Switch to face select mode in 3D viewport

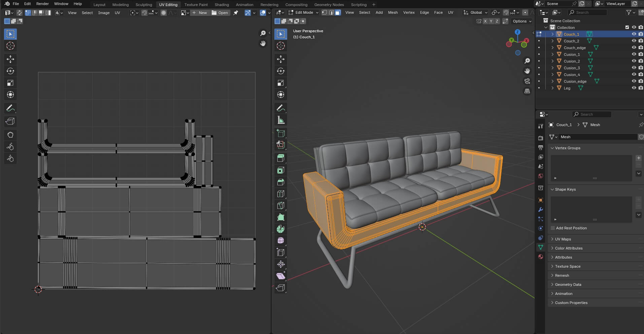338,12
